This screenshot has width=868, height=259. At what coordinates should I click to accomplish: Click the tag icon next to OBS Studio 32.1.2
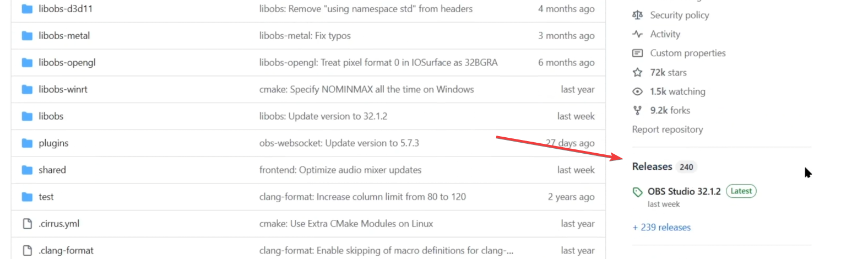pos(637,192)
